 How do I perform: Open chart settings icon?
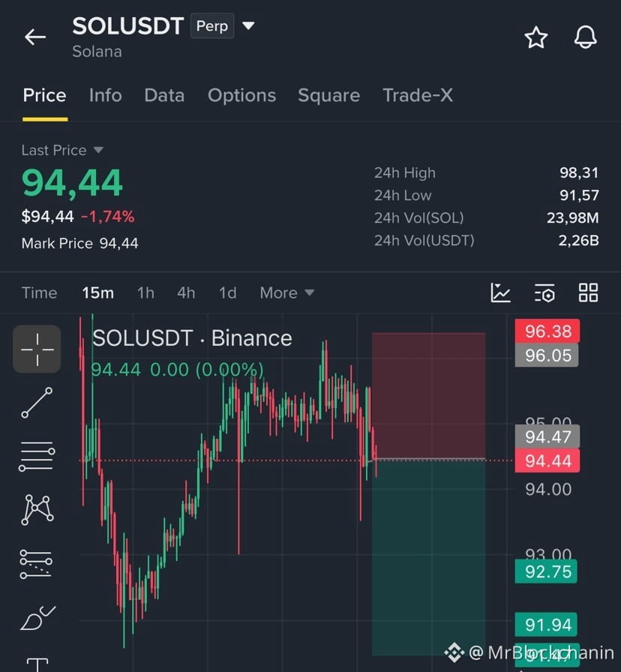(544, 293)
